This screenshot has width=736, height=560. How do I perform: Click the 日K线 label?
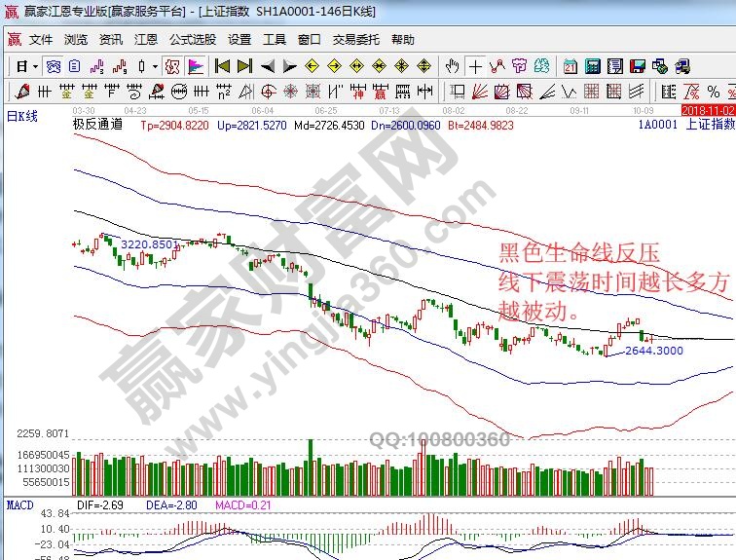coord(22,117)
